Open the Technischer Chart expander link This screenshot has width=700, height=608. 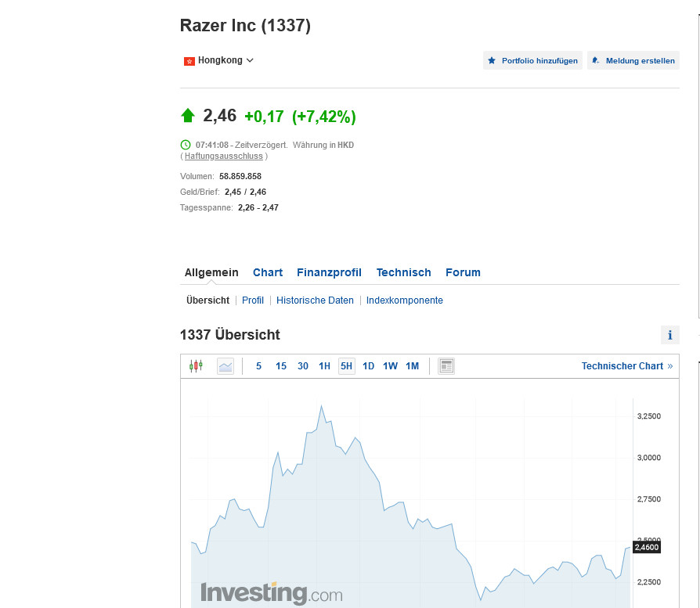[626, 366]
